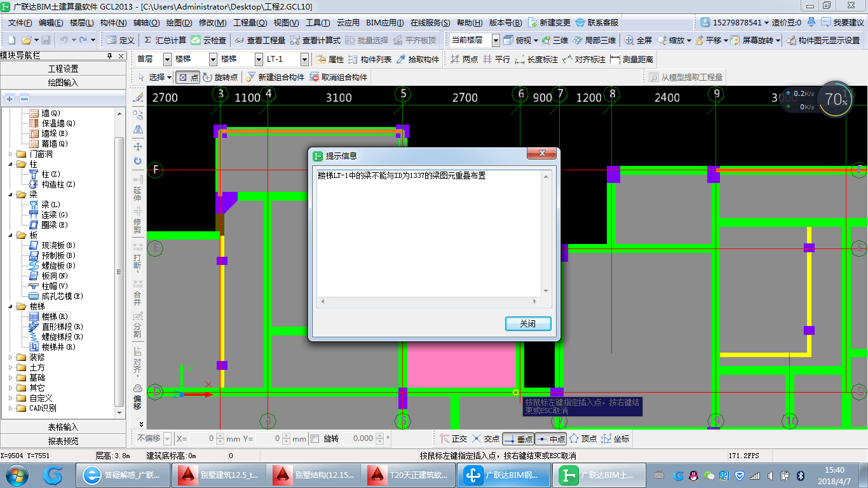Viewport: 868px width, 488px height.
Task: Open 构件图元显示设置 display settings
Action: point(823,40)
